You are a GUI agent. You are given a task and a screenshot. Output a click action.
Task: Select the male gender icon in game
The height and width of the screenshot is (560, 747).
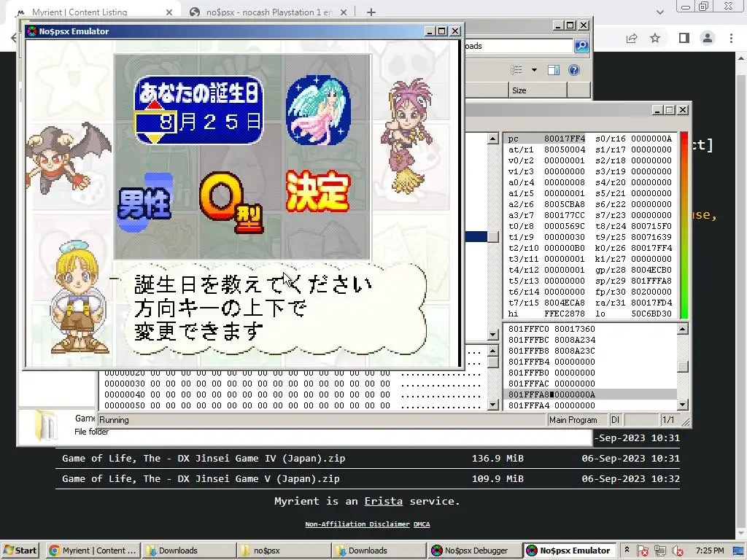(x=145, y=203)
